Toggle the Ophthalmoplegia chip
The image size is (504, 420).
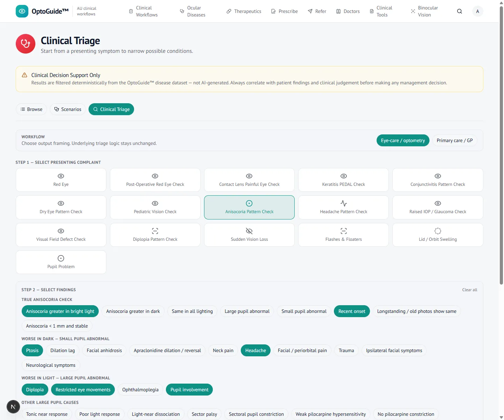(140, 390)
